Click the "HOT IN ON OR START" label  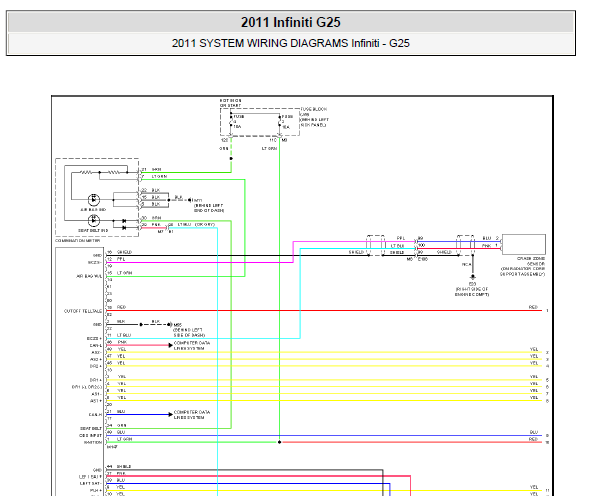(231, 103)
